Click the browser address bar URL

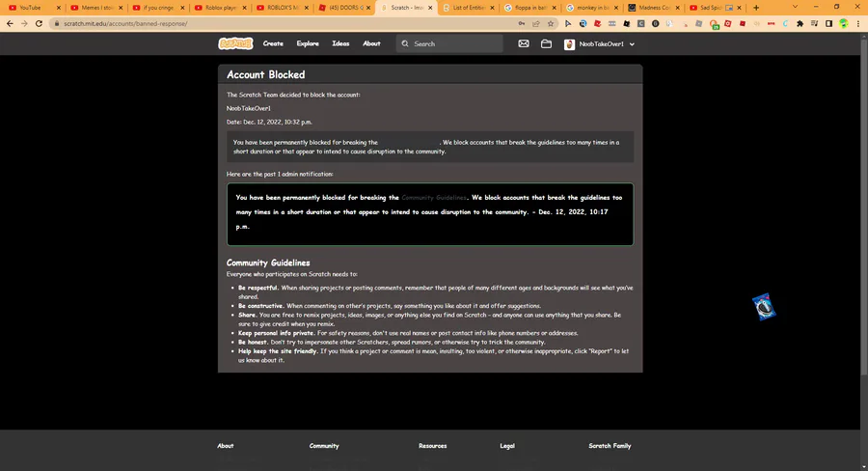(125, 24)
